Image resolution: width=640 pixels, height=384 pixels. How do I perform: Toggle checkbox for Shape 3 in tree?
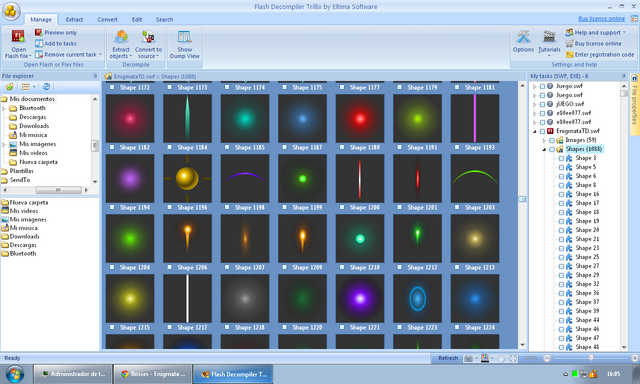[561, 158]
